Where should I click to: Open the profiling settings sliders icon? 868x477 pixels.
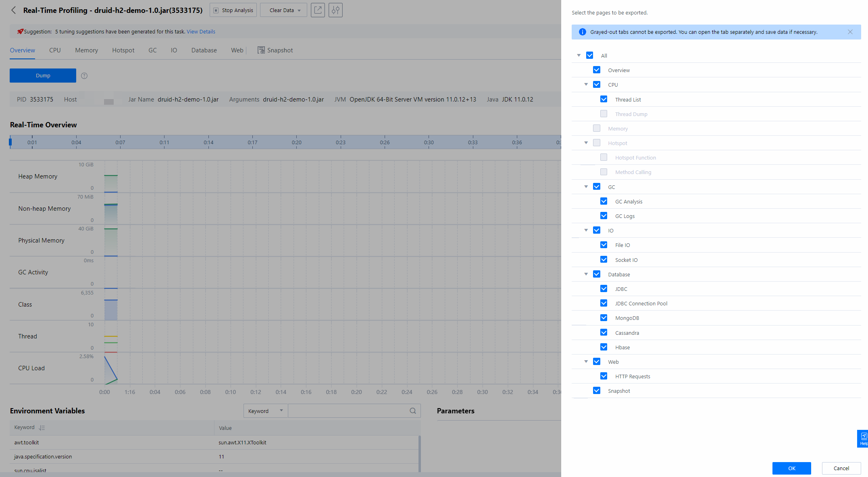pos(335,10)
